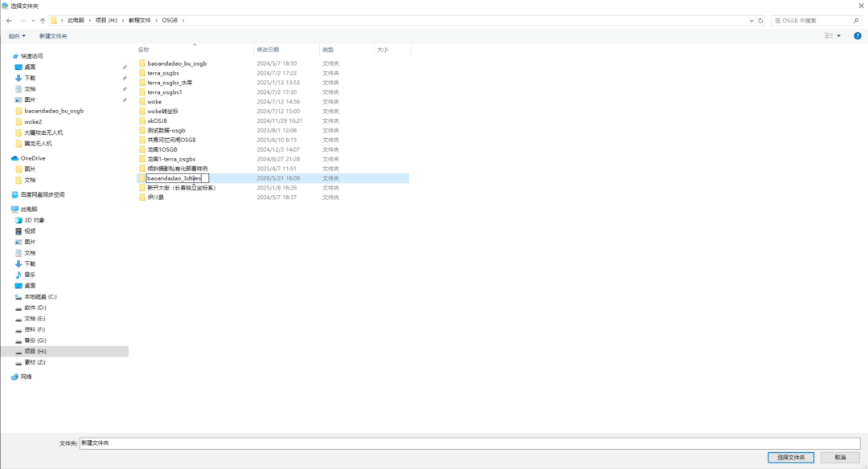Select 快速访问 in the navigation pane
The height and width of the screenshot is (469, 868).
click(x=31, y=56)
